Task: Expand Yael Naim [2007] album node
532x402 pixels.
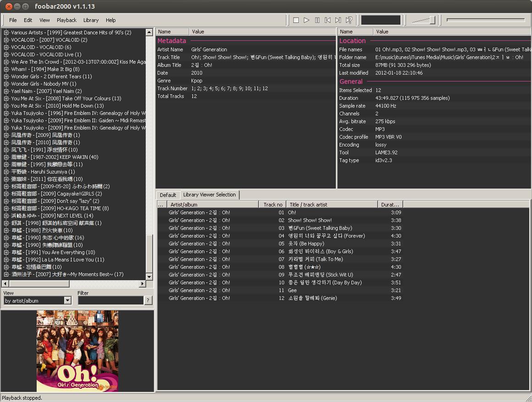Action: pos(6,91)
